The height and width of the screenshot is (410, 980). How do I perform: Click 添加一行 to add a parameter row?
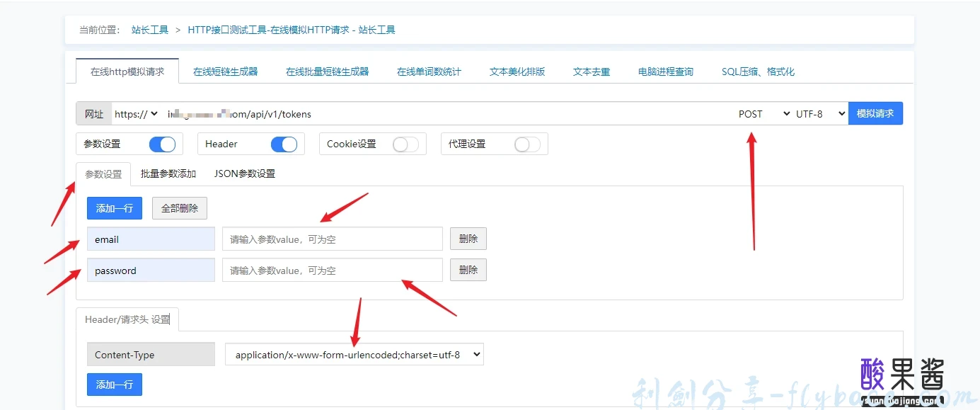[114, 207]
